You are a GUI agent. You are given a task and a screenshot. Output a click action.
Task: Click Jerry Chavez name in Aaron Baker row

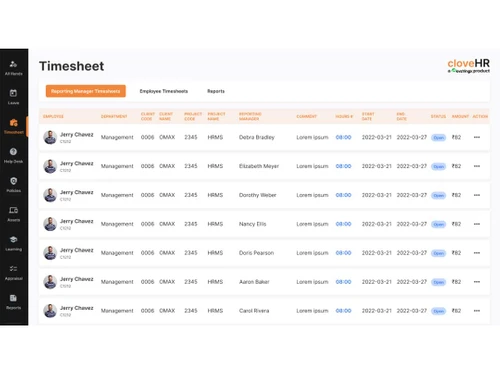pos(77,279)
